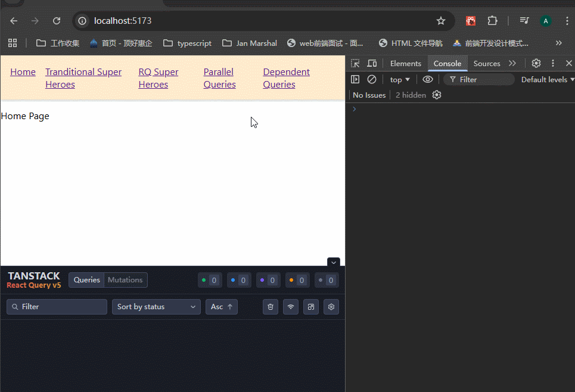This screenshot has height=392, width=575.
Task: Open React Query devtools settings gear
Action: 331,307
